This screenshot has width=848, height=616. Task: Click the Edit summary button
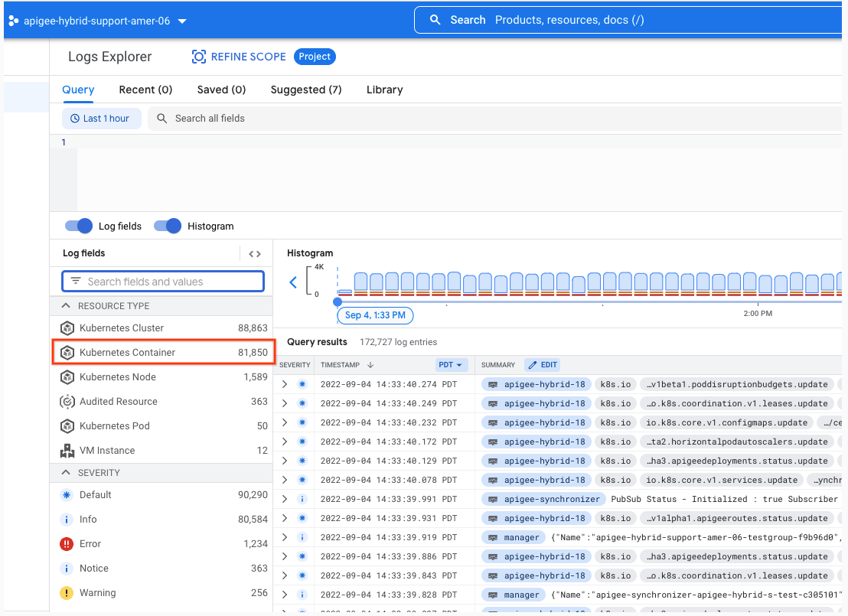542,365
